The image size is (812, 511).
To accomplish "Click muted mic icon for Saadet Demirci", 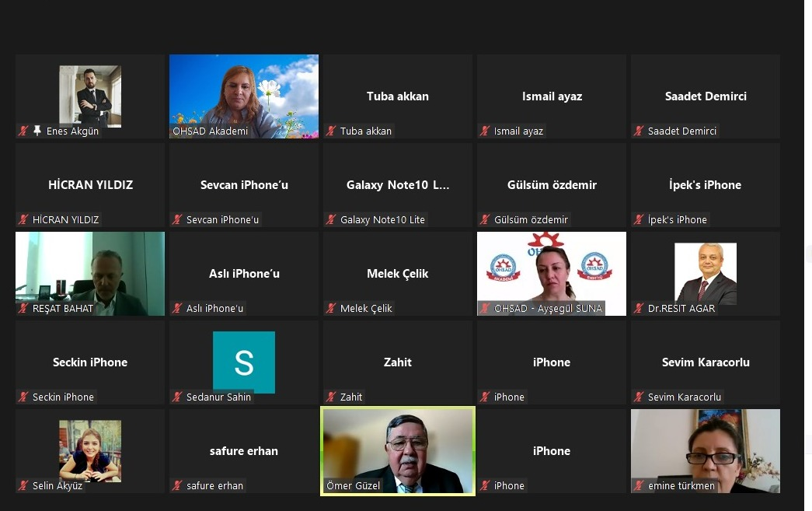I will pyautogui.click(x=639, y=131).
